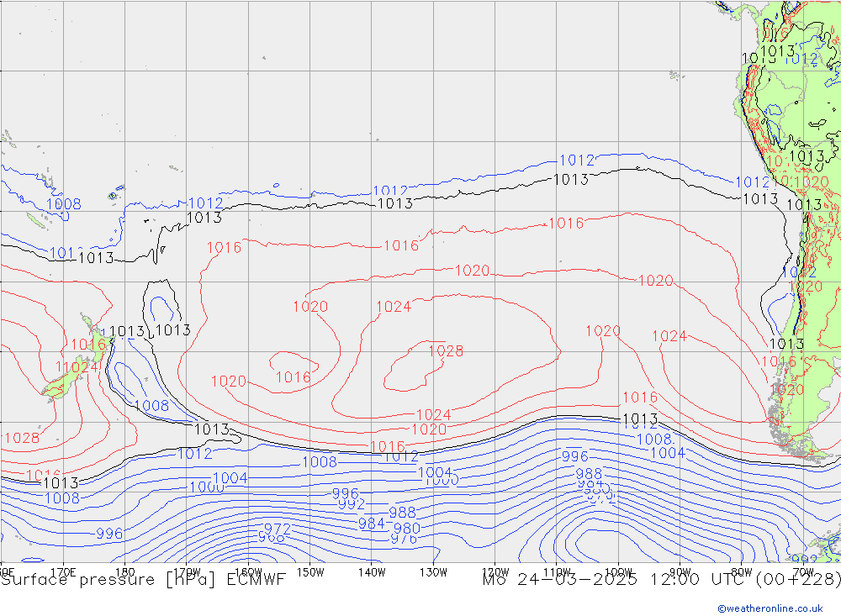Click the 170E longitude label
Screen dimensions: 841x616
coord(63,572)
